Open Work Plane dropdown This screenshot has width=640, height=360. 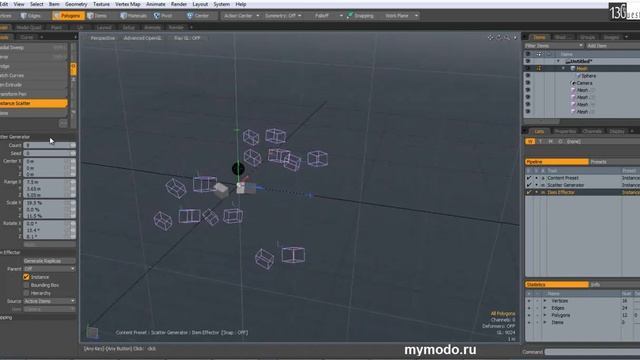(x=401, y=16)
